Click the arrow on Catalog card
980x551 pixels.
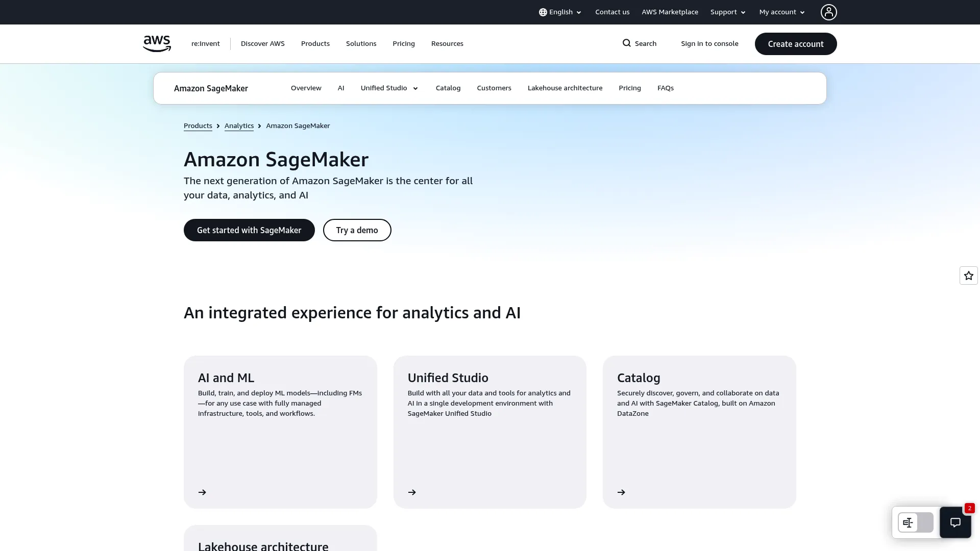[621, 492]
